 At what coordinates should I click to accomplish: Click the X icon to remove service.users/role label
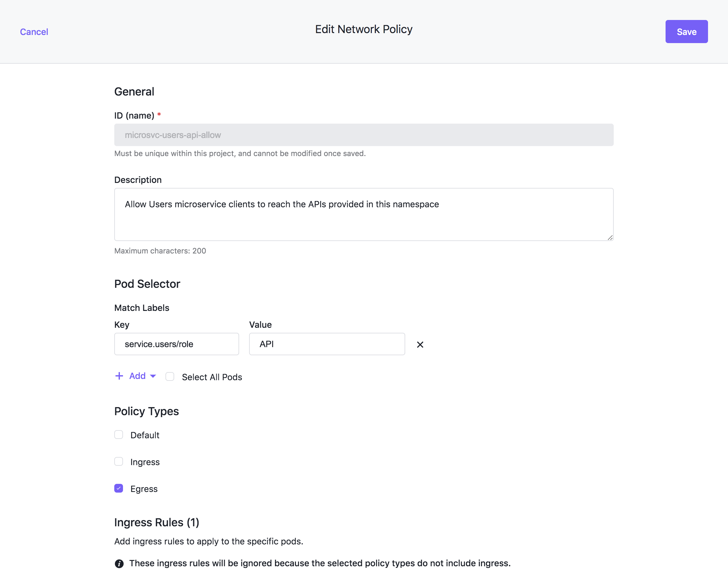tap(420, 344)
